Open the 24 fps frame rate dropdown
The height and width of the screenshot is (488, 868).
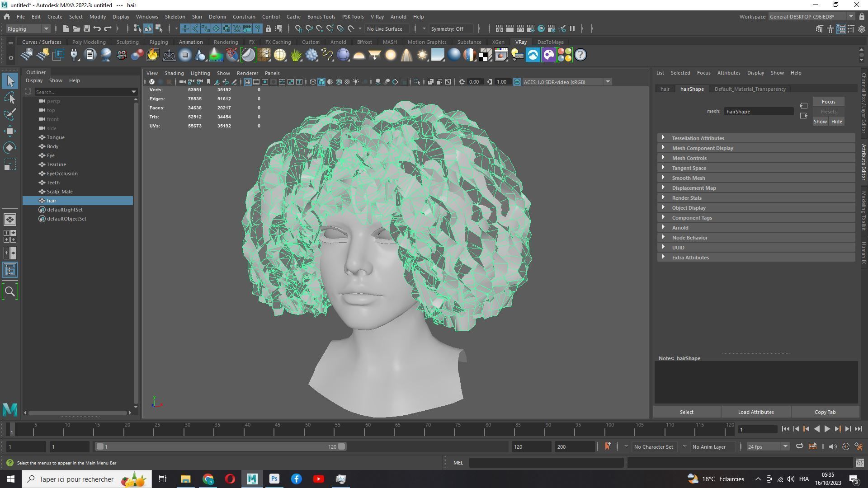tap(767, 446)
